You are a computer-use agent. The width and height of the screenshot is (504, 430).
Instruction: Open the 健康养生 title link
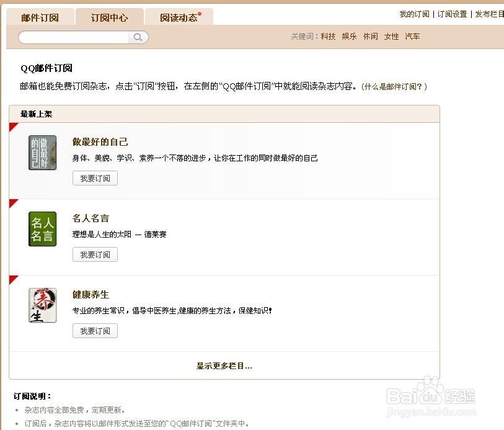click(91, 294)
